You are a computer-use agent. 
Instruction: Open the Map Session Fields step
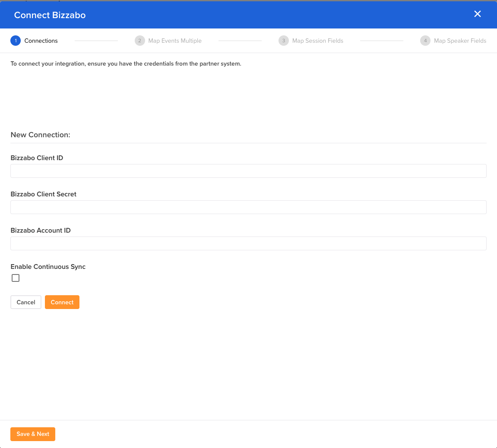pyautogui.click(x=318, y=41)
